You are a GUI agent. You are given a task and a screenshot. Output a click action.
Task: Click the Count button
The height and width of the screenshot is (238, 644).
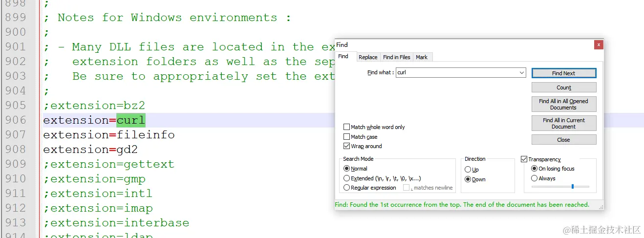(x=564, y=87)
